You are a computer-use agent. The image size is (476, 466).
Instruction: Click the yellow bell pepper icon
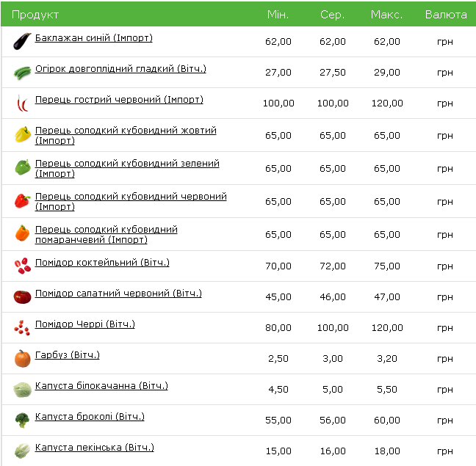point(23,134)
